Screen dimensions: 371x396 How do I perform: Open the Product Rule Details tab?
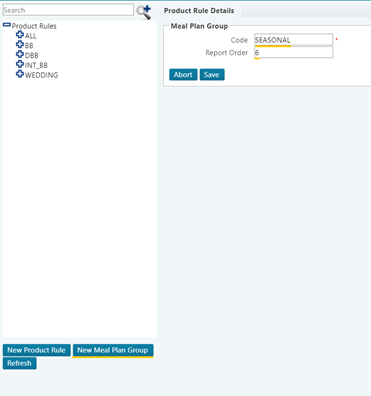199,11
